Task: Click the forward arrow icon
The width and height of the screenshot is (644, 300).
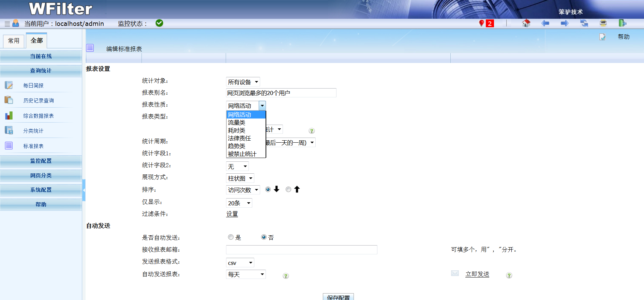Action: tap(565, 23)
